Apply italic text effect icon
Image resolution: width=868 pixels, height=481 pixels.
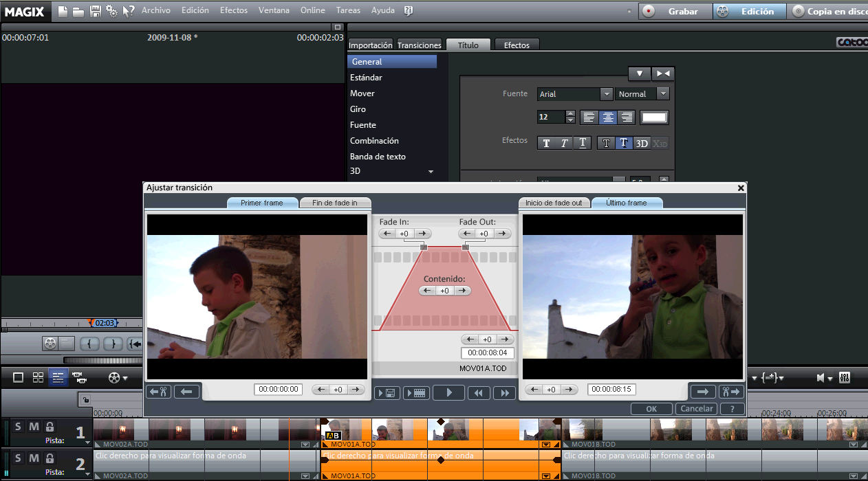coord(564,143)
